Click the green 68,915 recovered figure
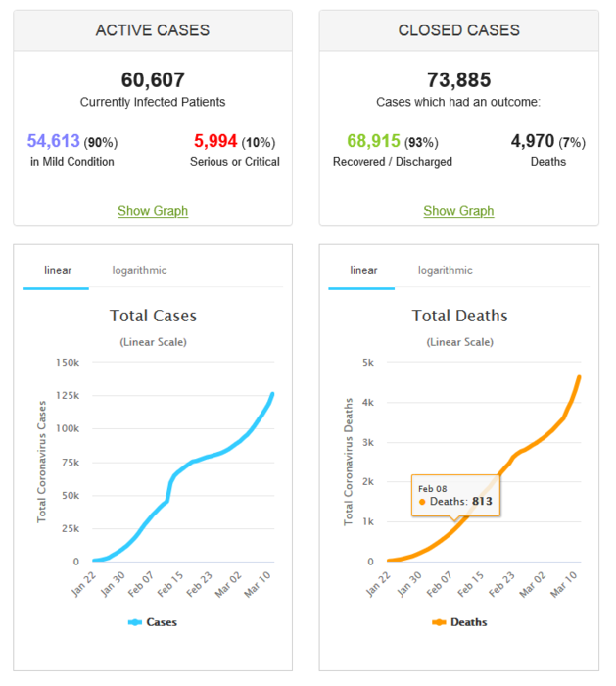 (x=376, y=142)
